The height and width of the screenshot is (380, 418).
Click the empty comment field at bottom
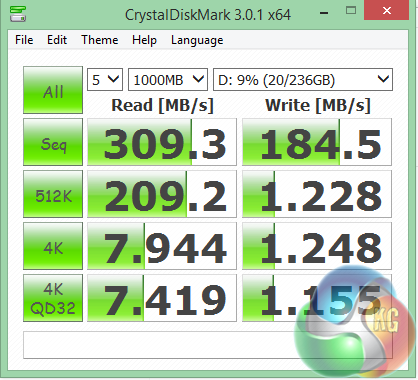click(x=208, y=345)
